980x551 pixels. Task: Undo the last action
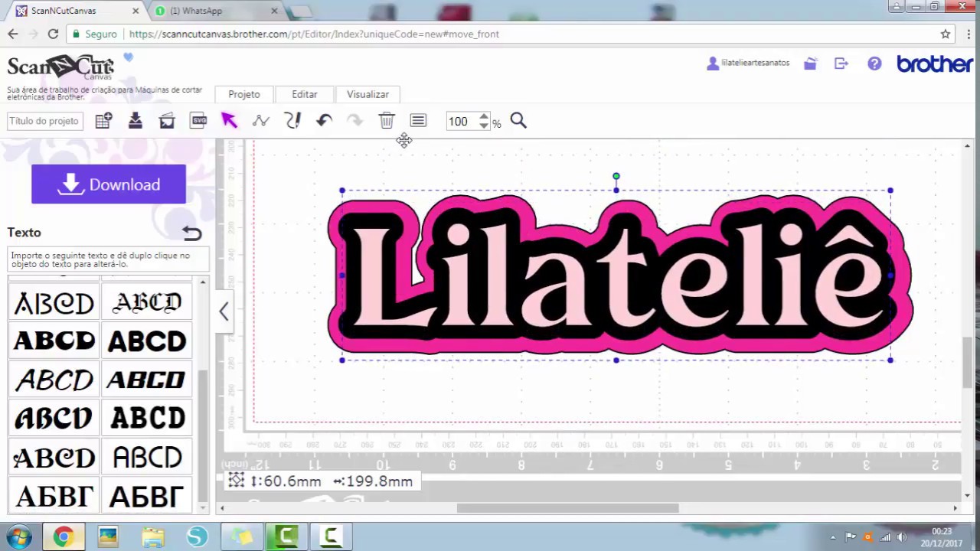(324, 120)
